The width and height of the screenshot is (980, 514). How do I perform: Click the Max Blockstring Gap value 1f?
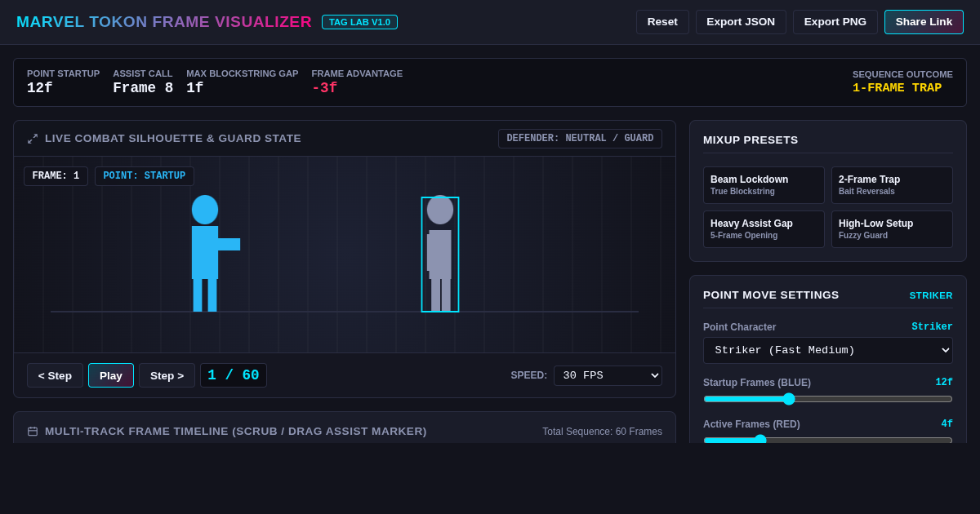point(194,88)
